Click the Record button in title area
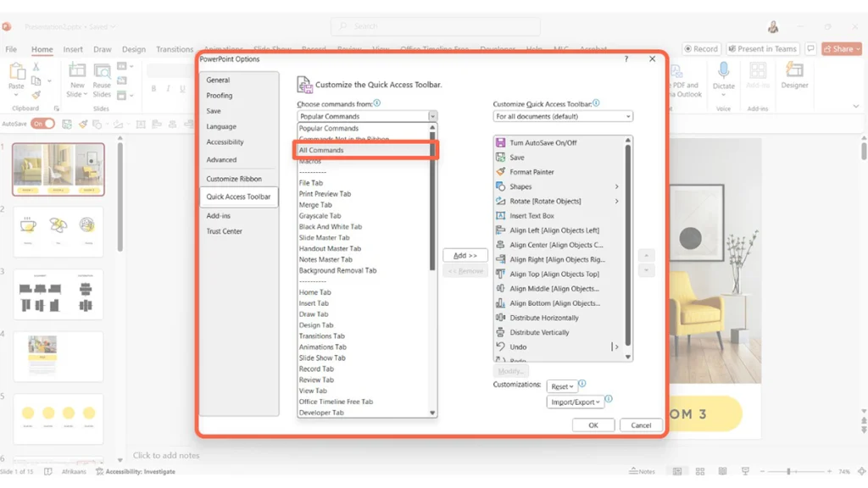868x488 pixels. (x=701, y=48)
